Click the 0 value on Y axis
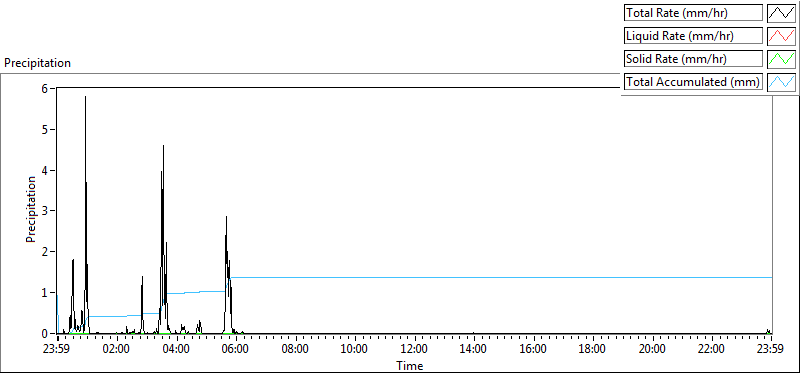 [45, 333]
